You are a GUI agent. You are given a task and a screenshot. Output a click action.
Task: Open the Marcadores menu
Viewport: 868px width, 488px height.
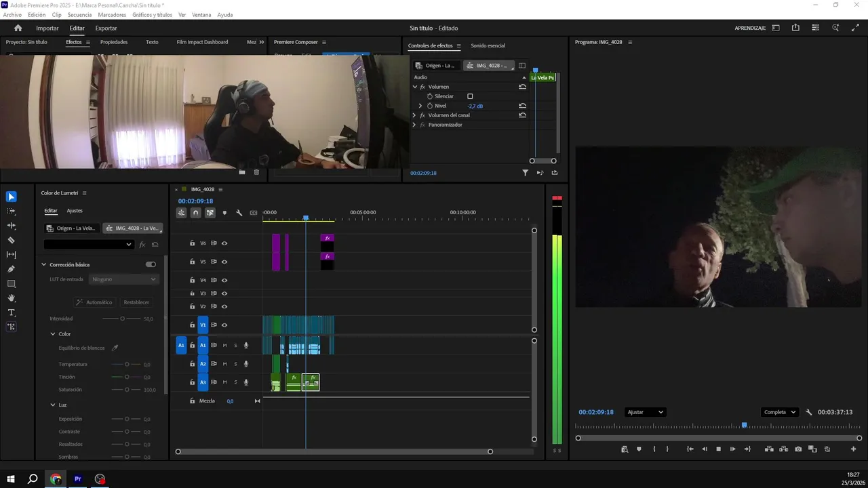coord(112,15)
